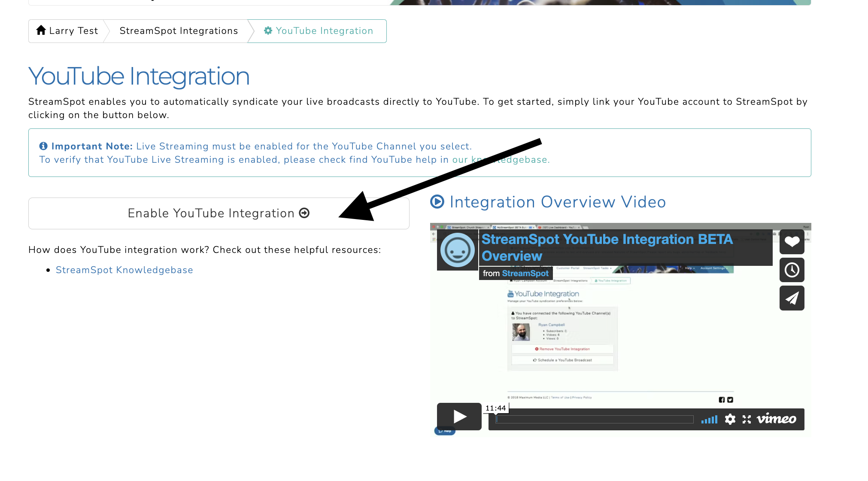Click the play circle icon beside Integration Overview Video

coord(437,202)
